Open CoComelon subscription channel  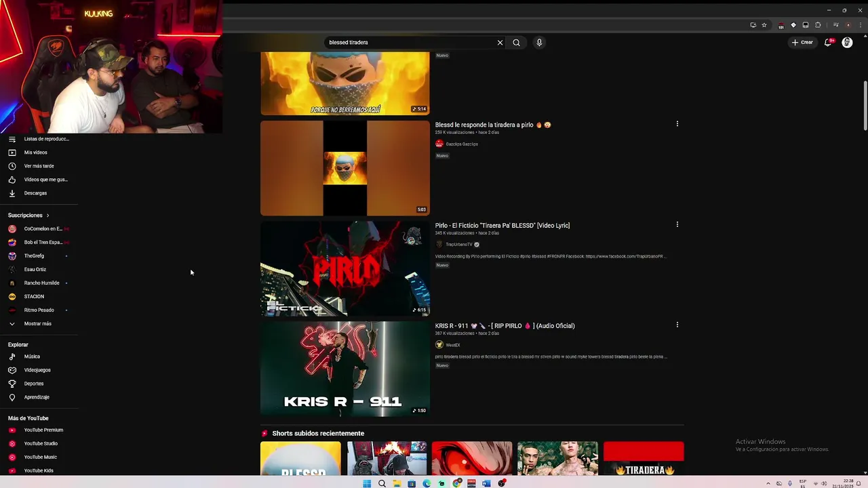click(39, 229)
